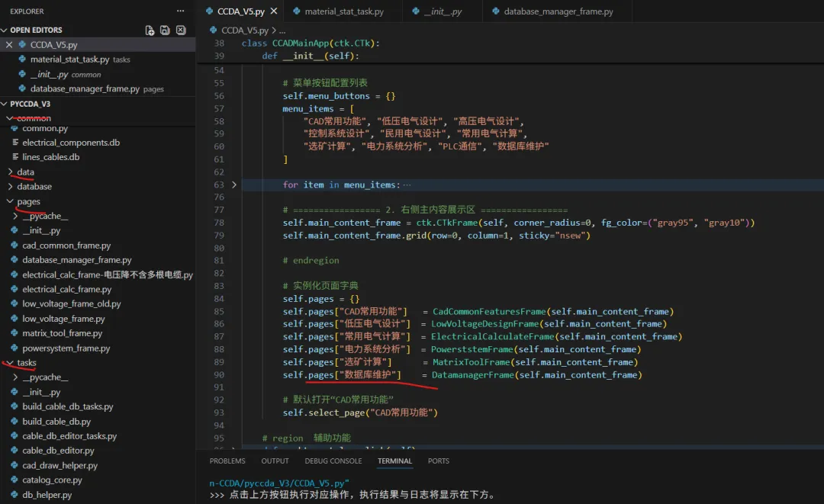Open the Problems panel tab
Image resolution: width=824 pixels, height=504 pixels.
tap(227, 461)
